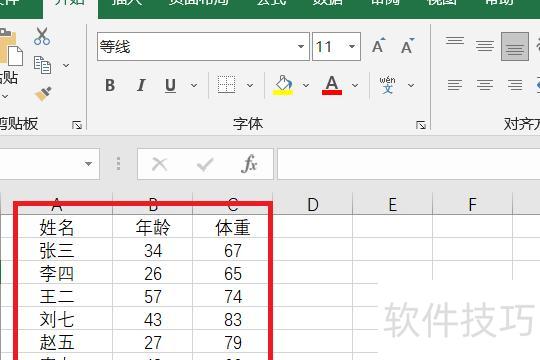Select weight cell with value 74
This screenshot has height=360, width=540.
(x=232, y=296)
